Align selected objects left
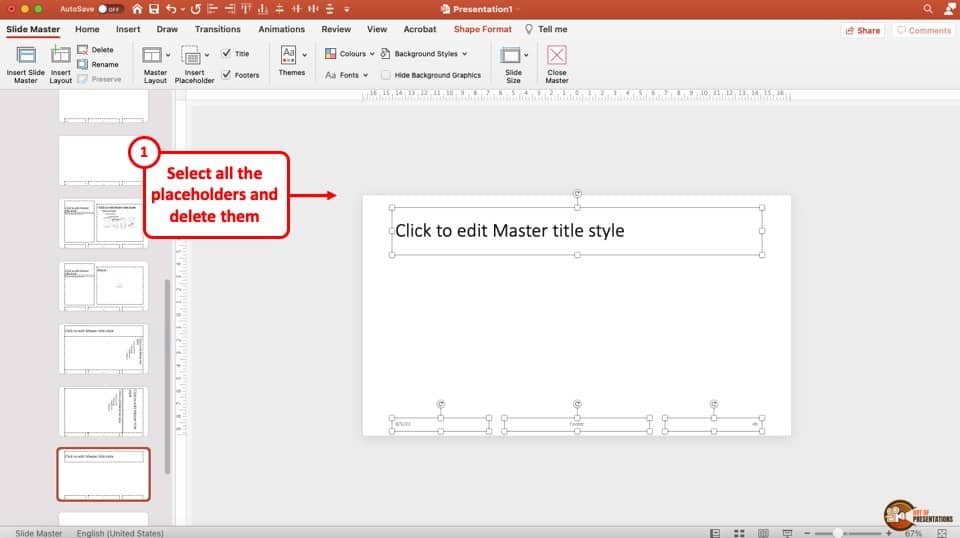 (212, 9)
